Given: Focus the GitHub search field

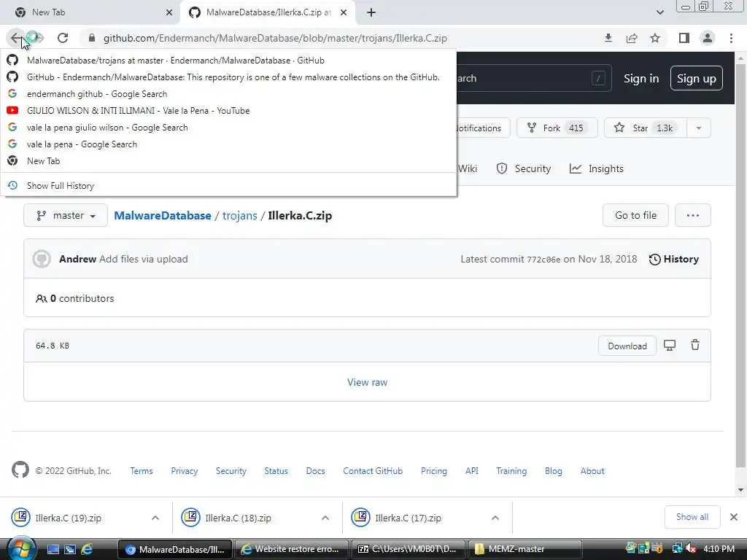Looking at the screenshot, I should click(533, 78).
